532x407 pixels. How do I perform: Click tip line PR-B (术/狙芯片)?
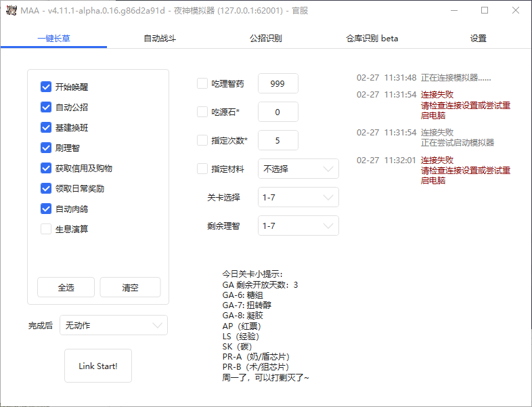(255, 367)
